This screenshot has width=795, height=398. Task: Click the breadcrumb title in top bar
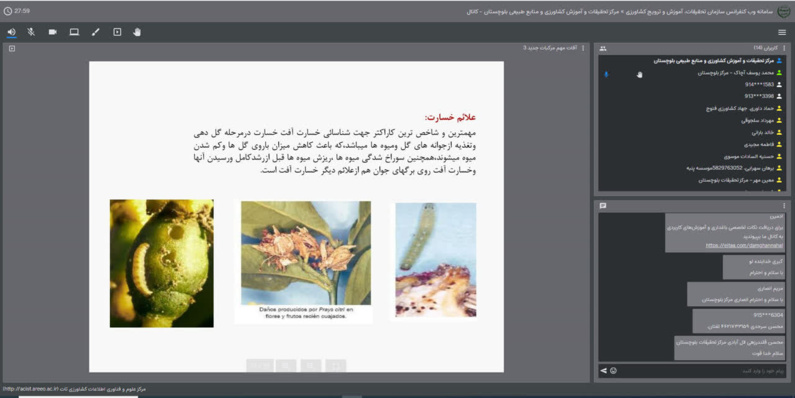(620, 11)
